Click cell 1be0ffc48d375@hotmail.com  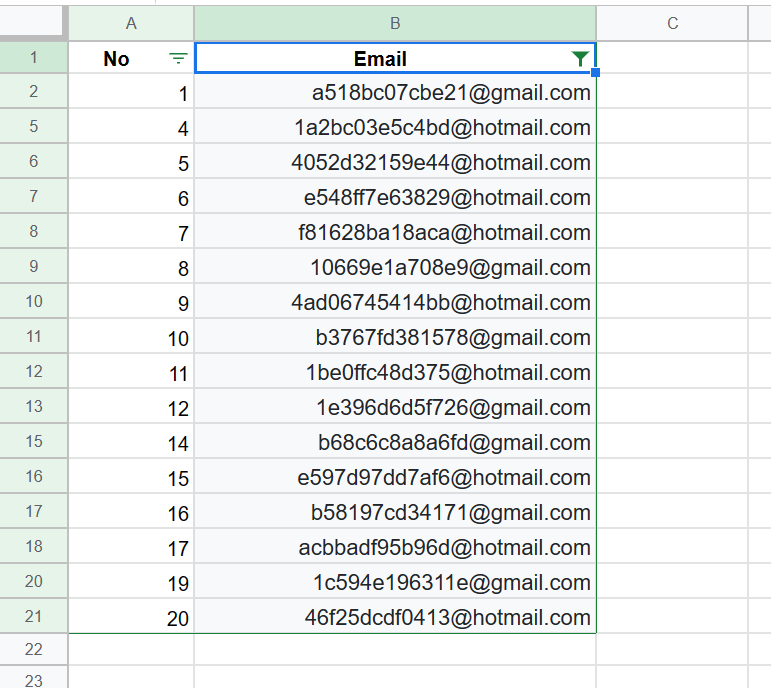[x=395, y=371]
